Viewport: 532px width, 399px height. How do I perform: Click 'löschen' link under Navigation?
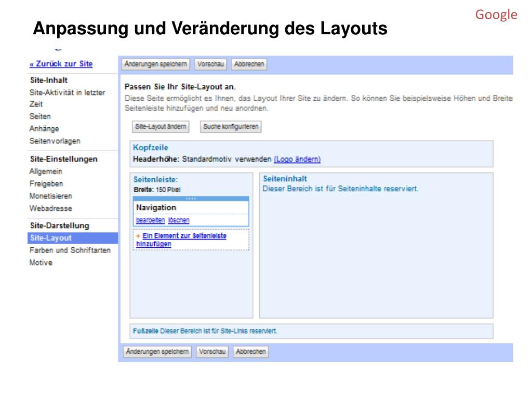[x=179, y=220]
